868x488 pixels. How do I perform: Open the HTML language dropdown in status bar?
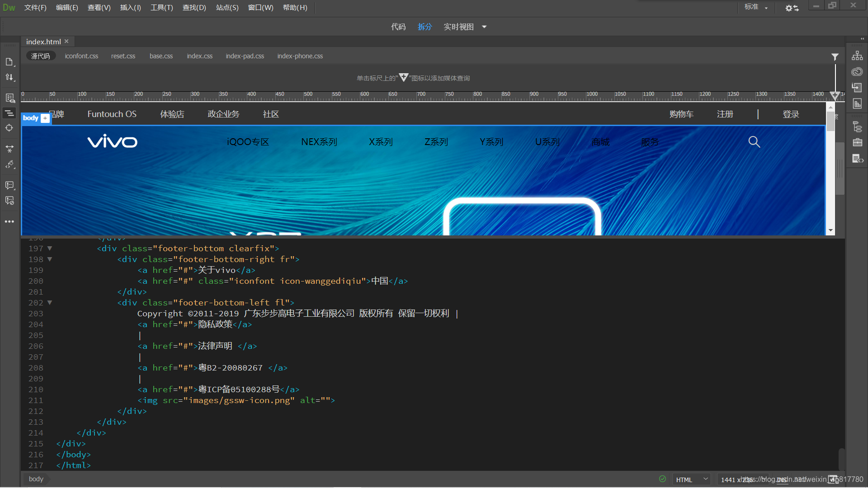click(692, 479)
